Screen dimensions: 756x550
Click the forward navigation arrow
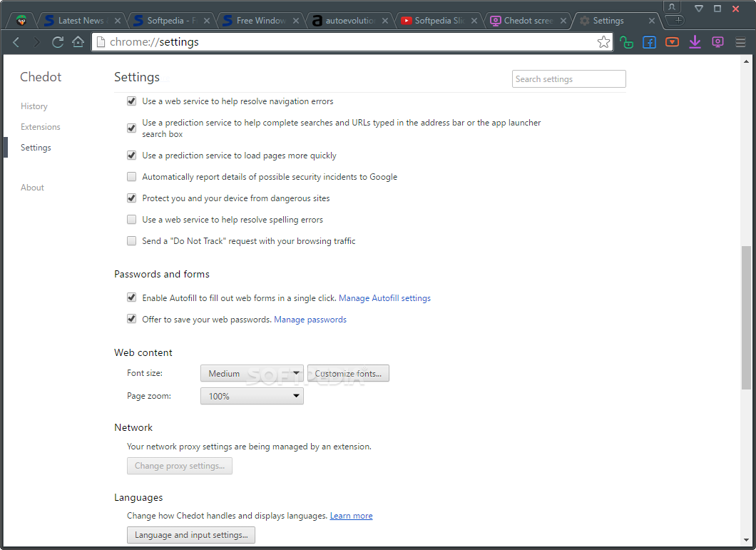[36, 43]
